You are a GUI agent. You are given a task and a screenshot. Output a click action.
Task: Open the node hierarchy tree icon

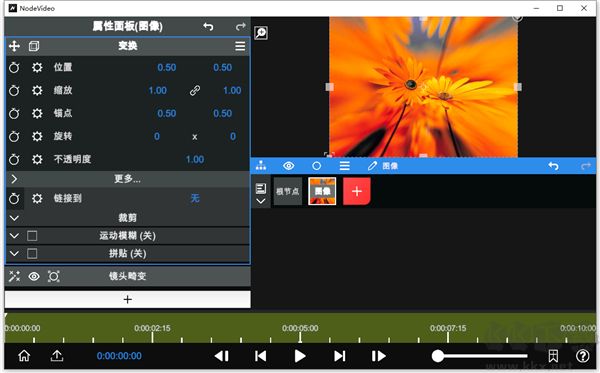tap(261, 166)
